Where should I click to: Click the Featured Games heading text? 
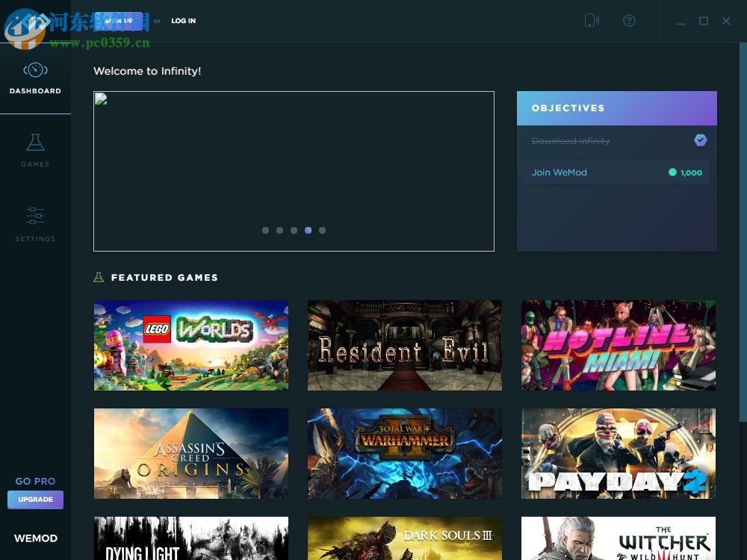click(164, 278)
